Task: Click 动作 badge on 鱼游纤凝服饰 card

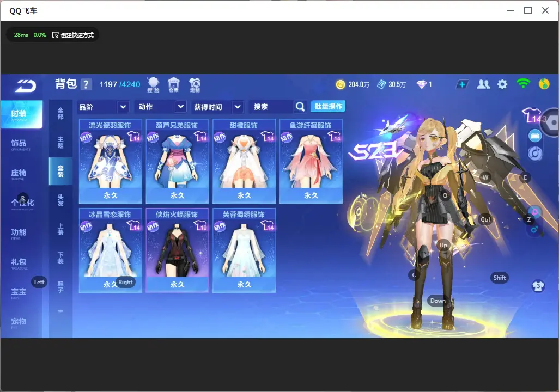Action: pyautogui.click(x=286, y=137)
